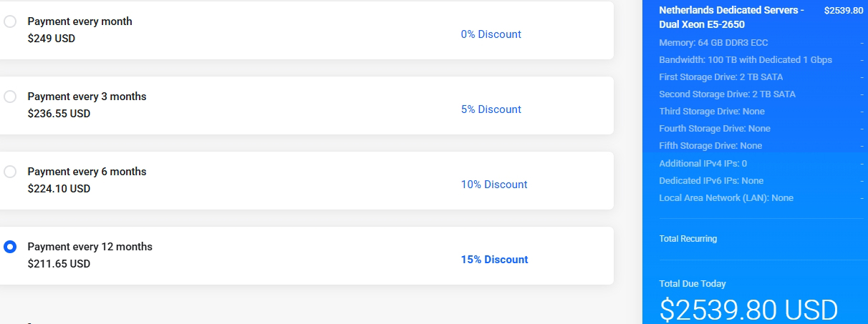
Task: Click the 0% Discount label
Action: 491,34
